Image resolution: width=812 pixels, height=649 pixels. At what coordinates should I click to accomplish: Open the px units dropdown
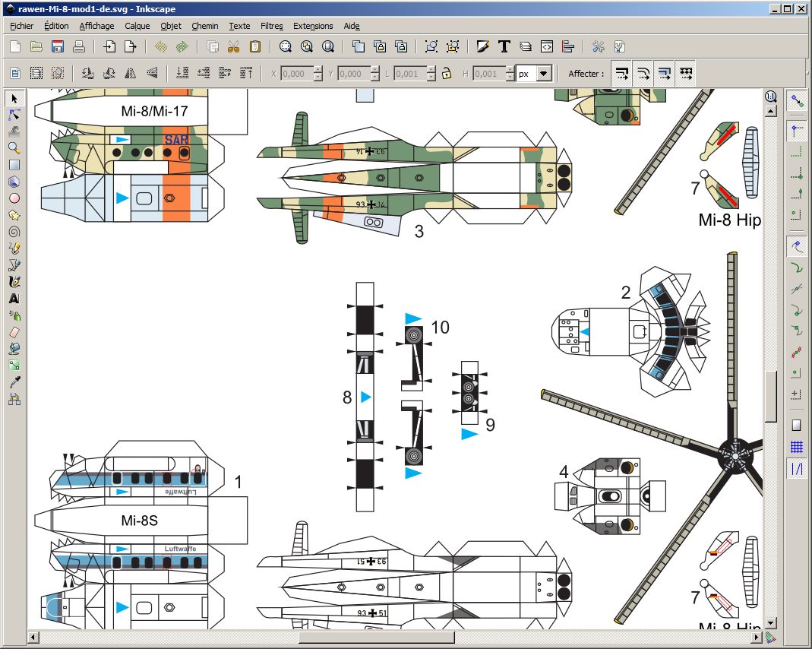pyautogui.click(x=544, y=74)
